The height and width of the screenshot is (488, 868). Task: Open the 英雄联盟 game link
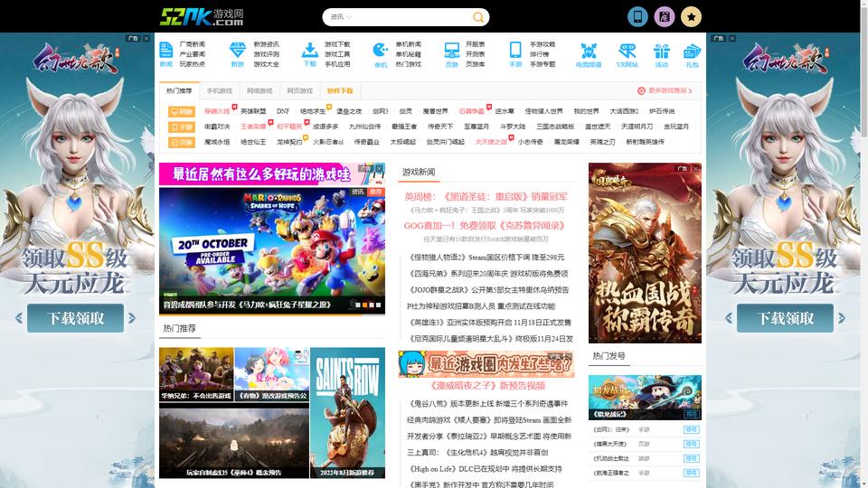pyautogui.click(x=253, y=111)
